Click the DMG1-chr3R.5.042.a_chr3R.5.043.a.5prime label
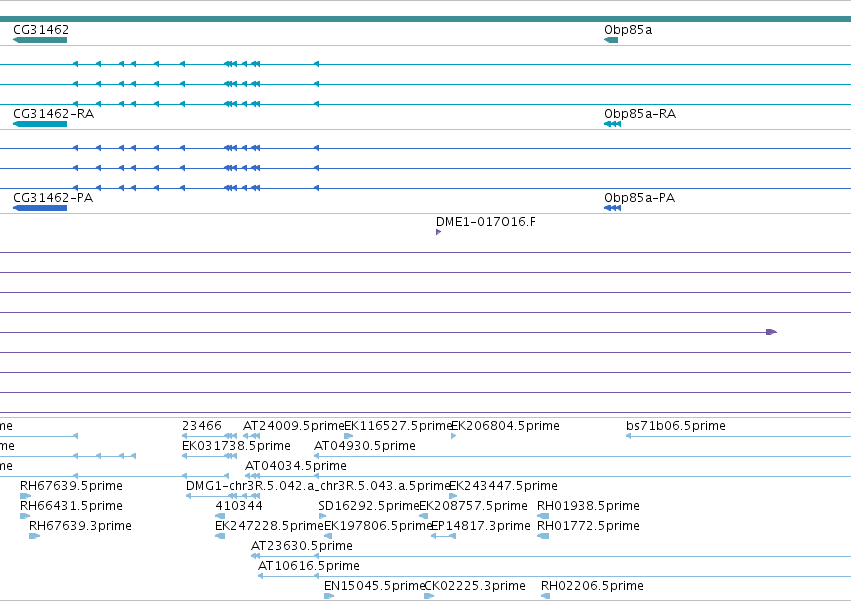Screen dimensions: 851x601 (x=319, y=486)
